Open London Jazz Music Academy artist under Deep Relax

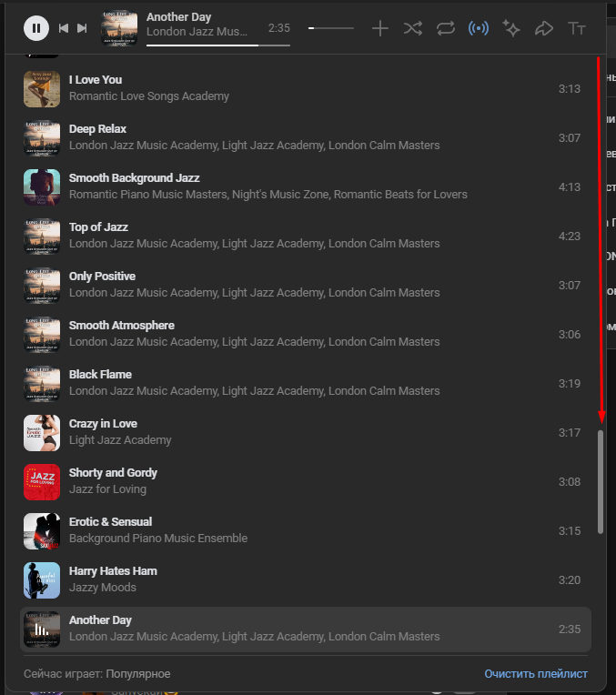click(x=142, y=146)
